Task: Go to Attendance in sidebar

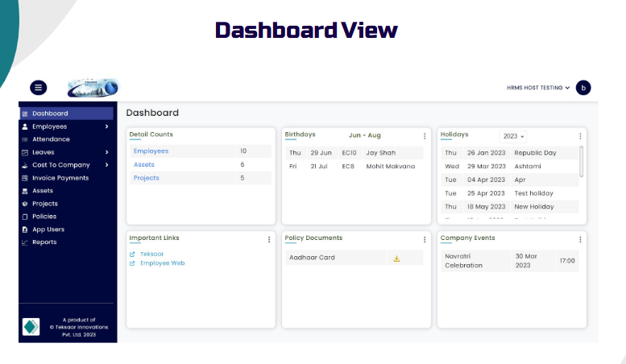Action: (x=51, y=139)
